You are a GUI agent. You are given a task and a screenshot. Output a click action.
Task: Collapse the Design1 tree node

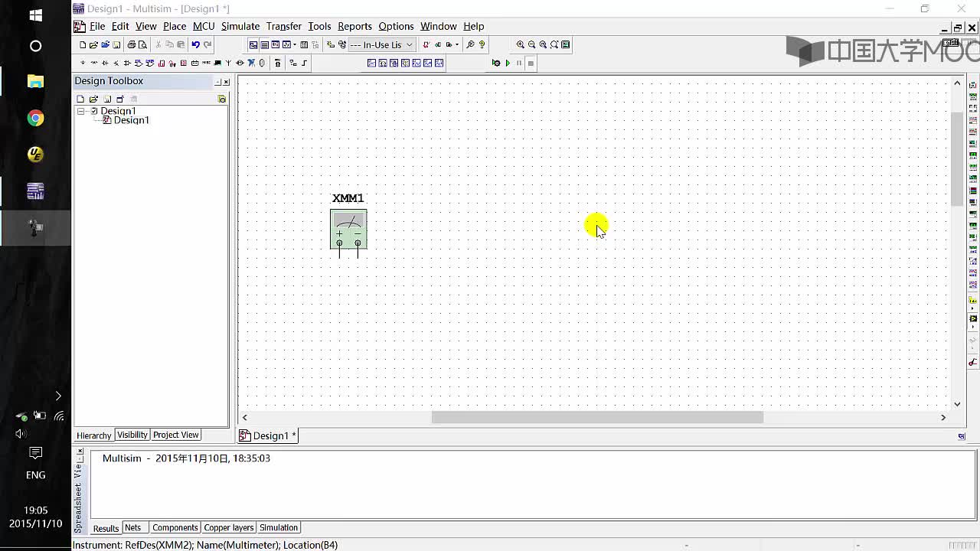pos(80,111)
